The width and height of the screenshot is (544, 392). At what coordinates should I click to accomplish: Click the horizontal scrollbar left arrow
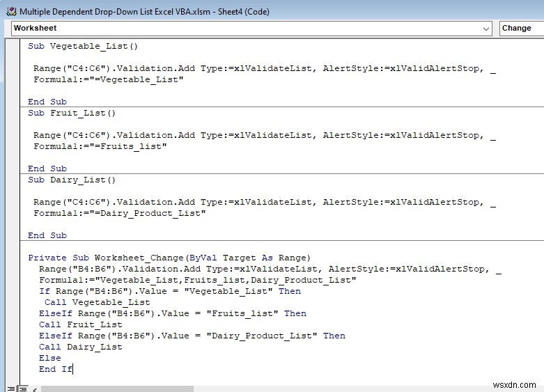click(35, 389)
